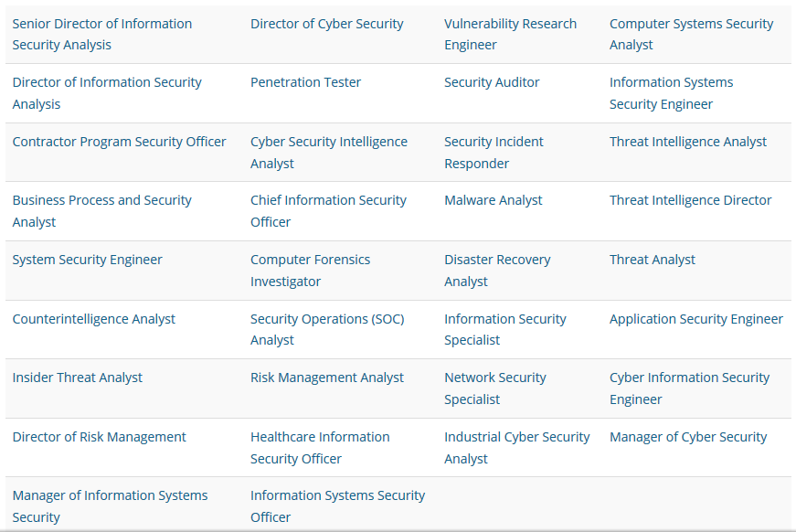Select Application Security Engineer link
Screen dimensions: 796x532
696,319
